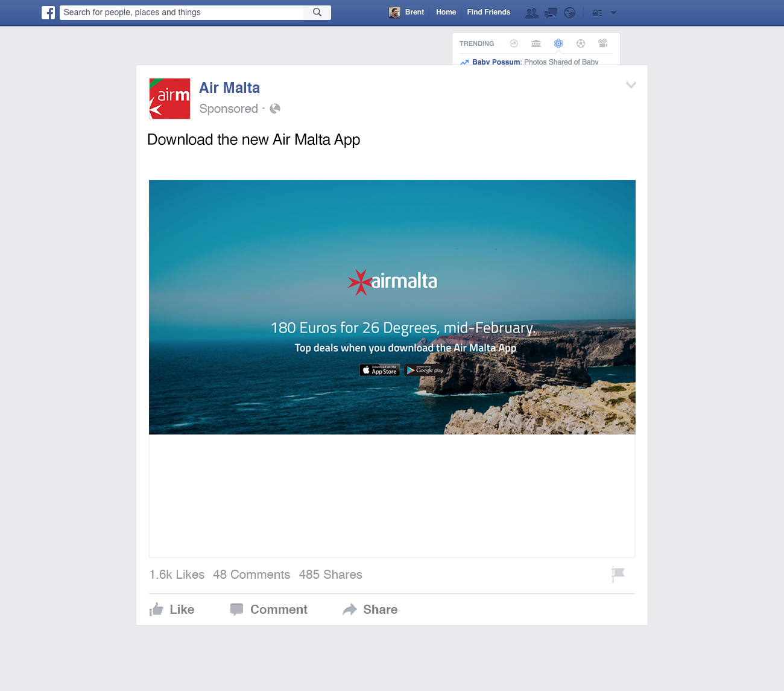Like the Air Malta post
784x691 pixels.
[x=172, y=610]
